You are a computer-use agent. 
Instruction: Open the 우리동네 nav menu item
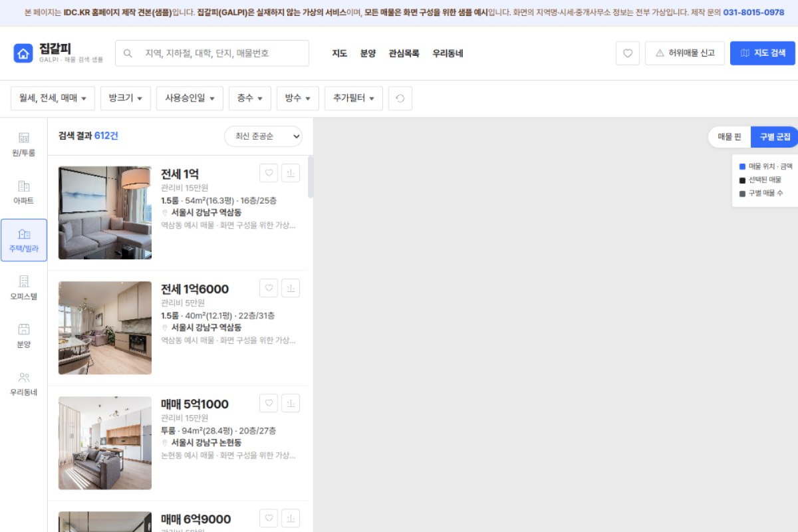click(448, 53)
